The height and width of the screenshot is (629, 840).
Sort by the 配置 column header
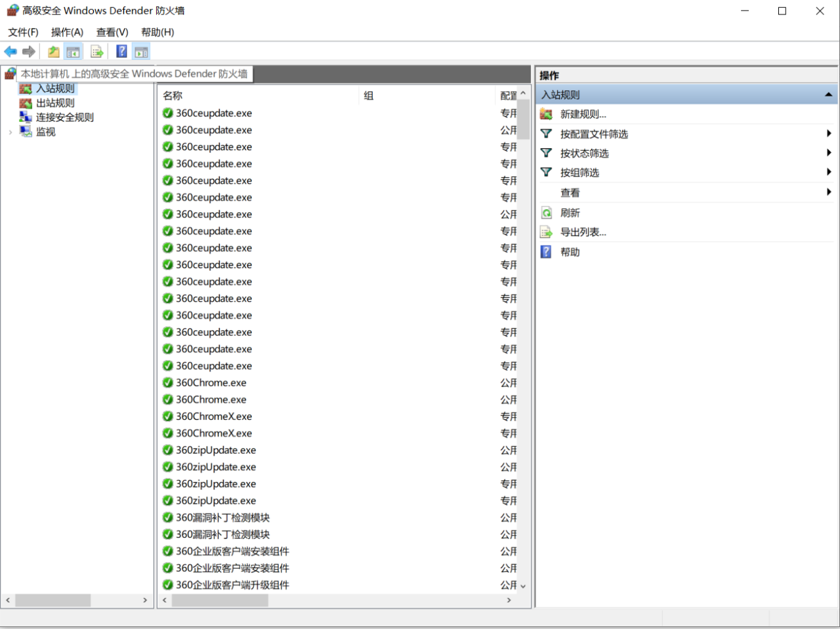[x=508, y=96]
